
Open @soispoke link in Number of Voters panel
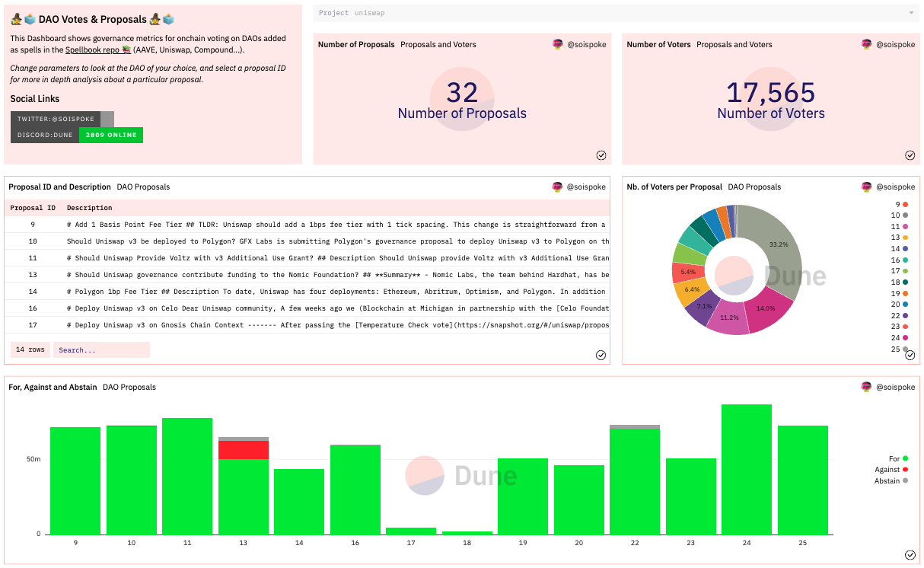[896, 44]
